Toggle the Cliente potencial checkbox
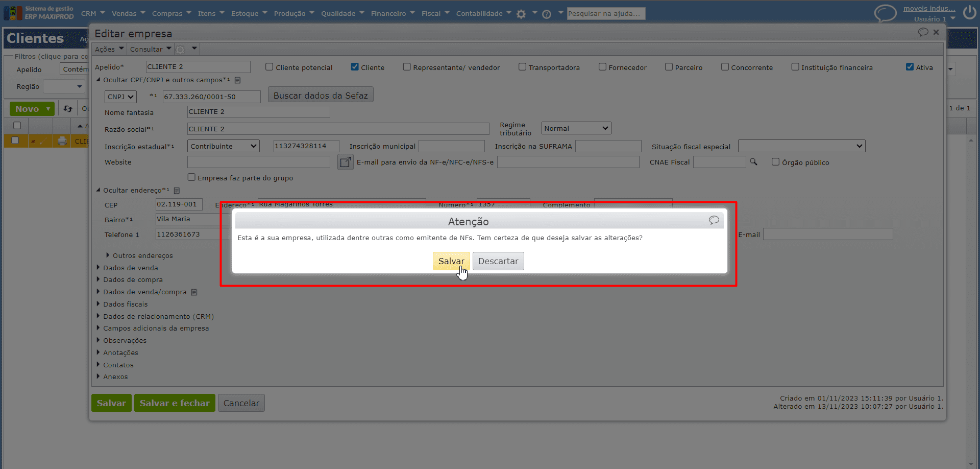The width and height of the screenshot is (980, 469). pyautogui.click(x=269, y=67)
